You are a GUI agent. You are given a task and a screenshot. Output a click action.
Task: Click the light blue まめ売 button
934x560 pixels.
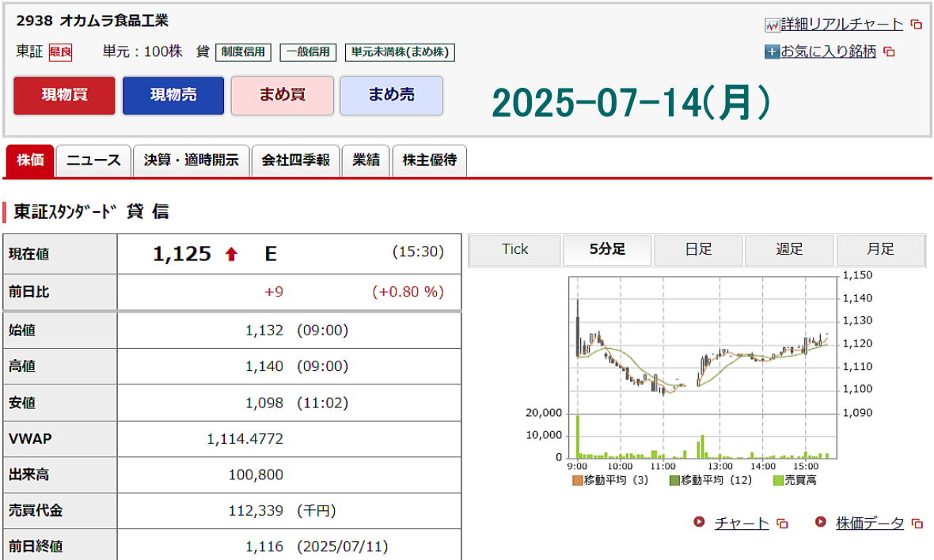pyautogui.click(x=391, y=95)
